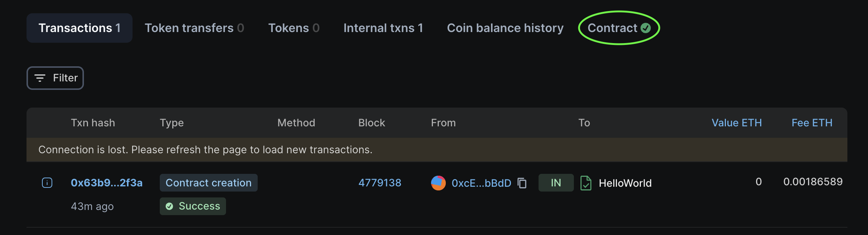Click the Filter lines icon
Image resolution: width=868 pixels, height=235 pixels.
[40, 78]
